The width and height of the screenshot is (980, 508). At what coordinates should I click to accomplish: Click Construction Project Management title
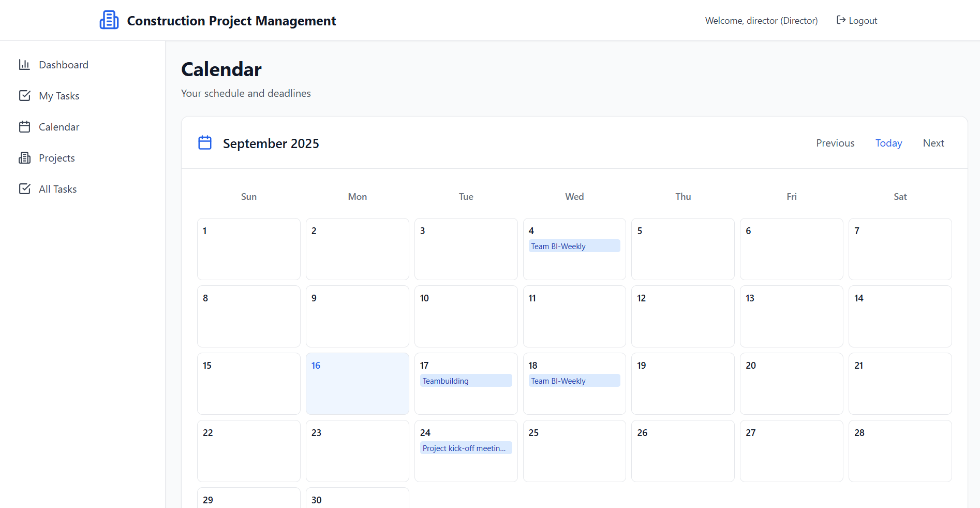point(231,21)
